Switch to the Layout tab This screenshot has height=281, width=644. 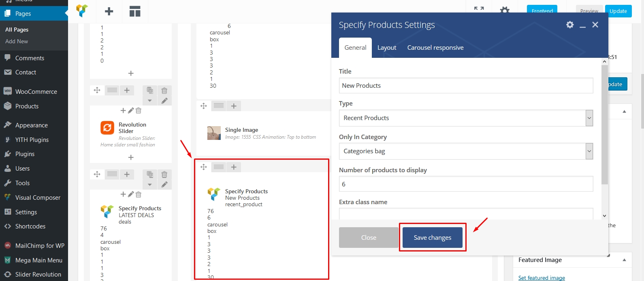[387, 48]
